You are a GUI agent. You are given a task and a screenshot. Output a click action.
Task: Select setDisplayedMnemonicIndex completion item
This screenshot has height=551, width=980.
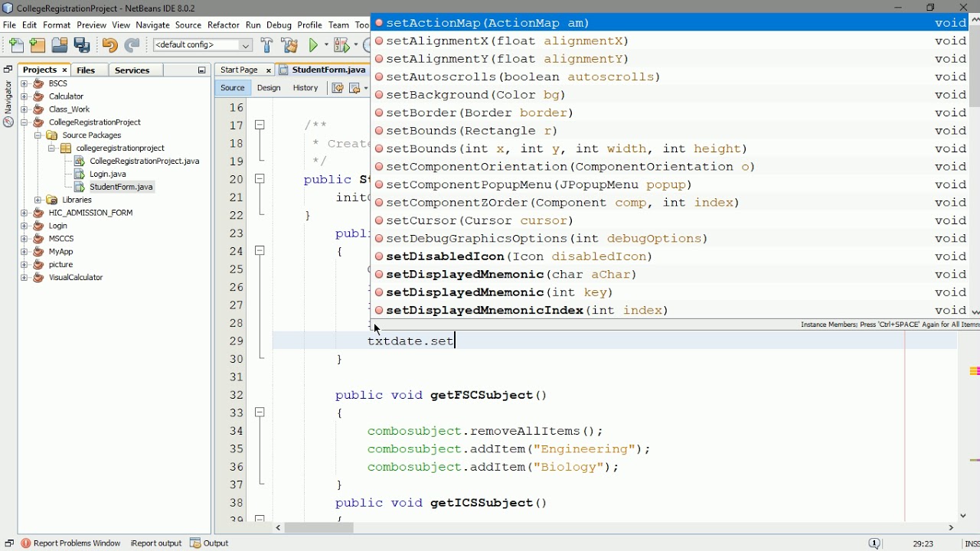click(x=670, y=310)
